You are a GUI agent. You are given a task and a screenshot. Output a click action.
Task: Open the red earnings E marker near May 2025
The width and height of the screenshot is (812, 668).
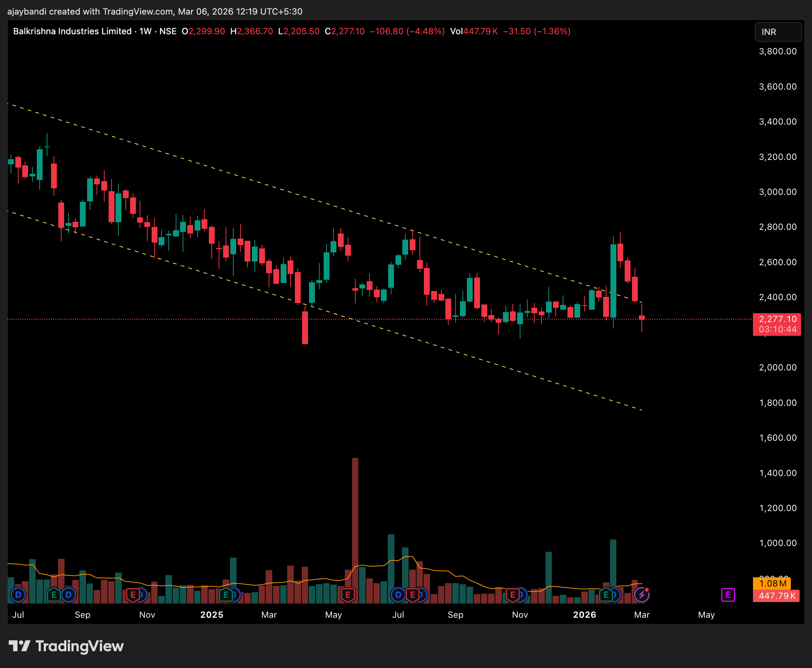(348, 595)
